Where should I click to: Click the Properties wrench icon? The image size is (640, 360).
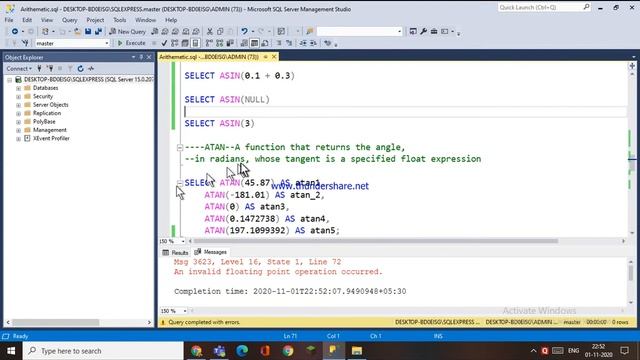tap(423, 31)
